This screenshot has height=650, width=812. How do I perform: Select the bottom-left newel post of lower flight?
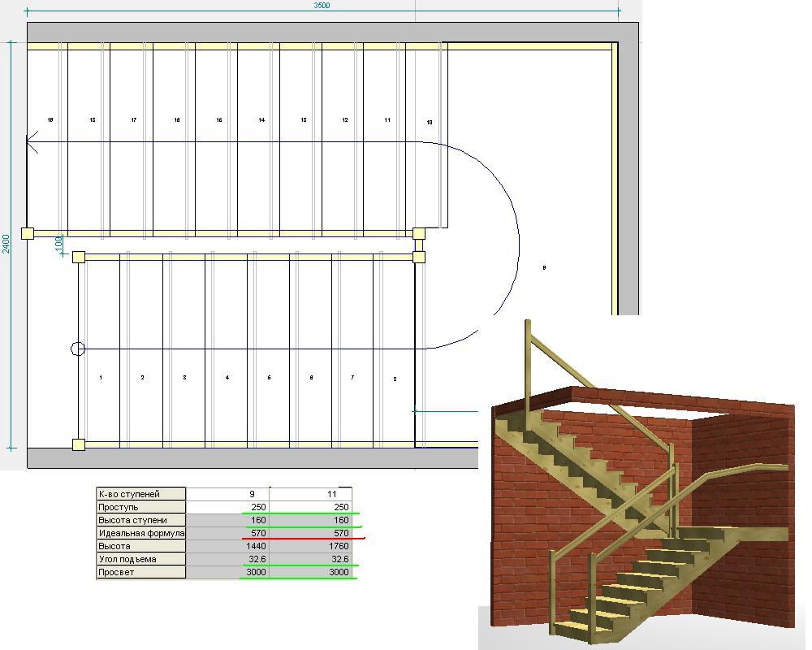point(79,444)
